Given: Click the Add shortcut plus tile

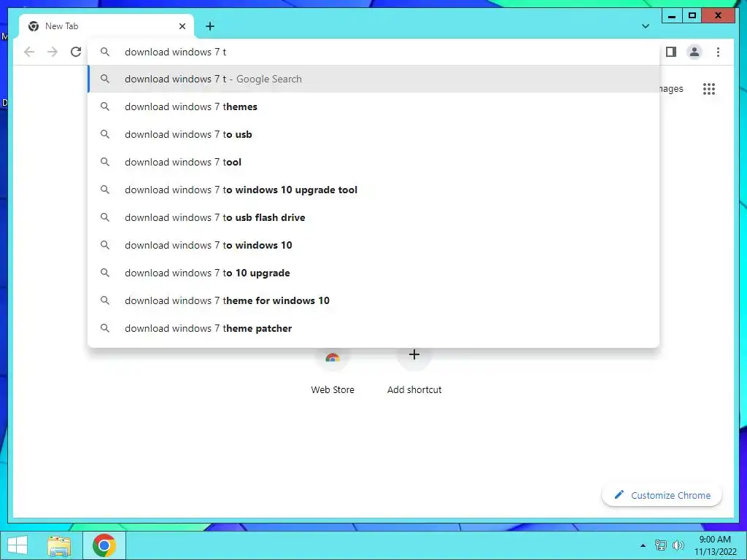Looking at the screenshot, I should click(414, 371).
